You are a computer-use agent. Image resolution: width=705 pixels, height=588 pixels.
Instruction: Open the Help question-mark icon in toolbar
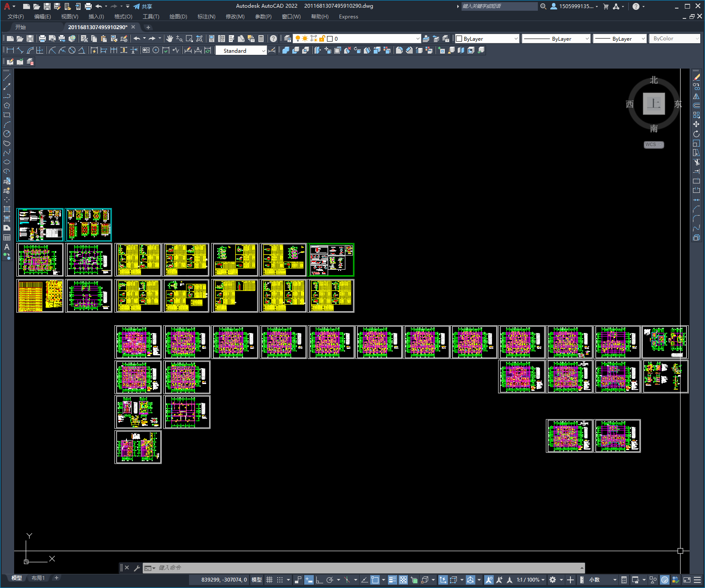[273, 39]
